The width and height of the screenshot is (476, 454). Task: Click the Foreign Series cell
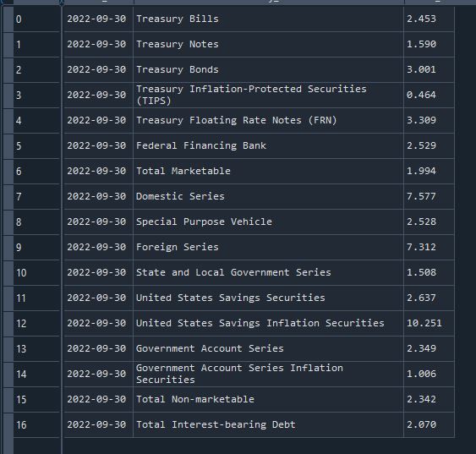268,247
